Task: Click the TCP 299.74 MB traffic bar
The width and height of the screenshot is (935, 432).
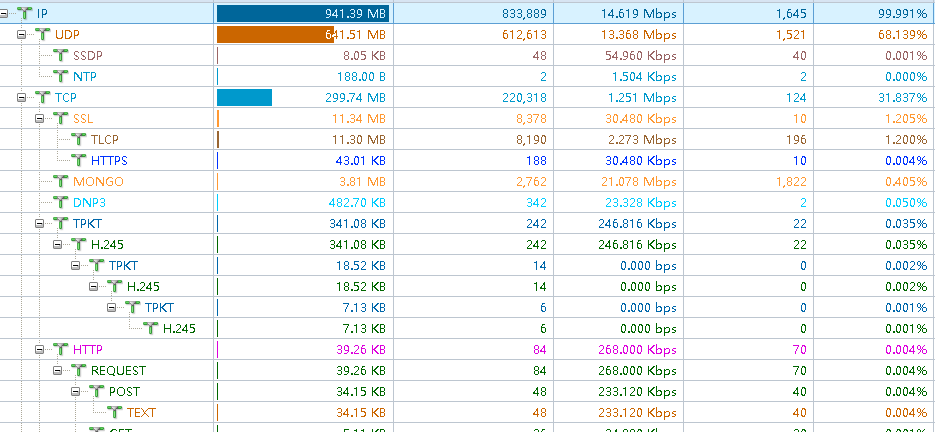Action: (244, 97)
